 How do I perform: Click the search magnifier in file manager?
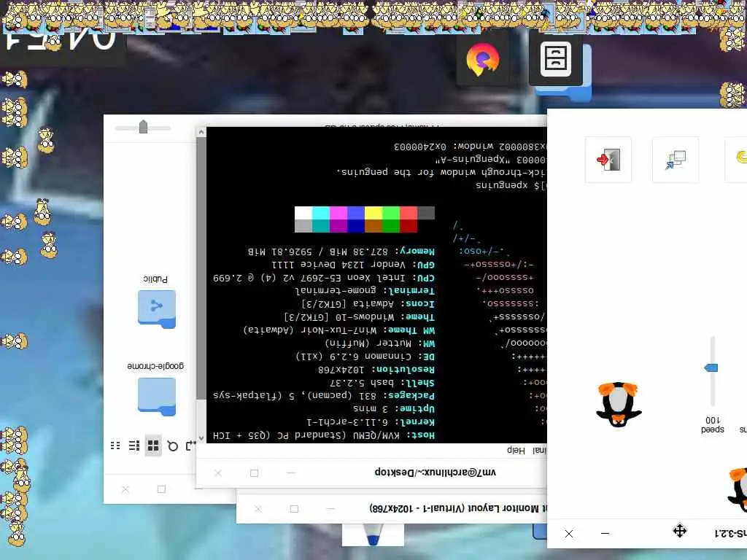172,446
